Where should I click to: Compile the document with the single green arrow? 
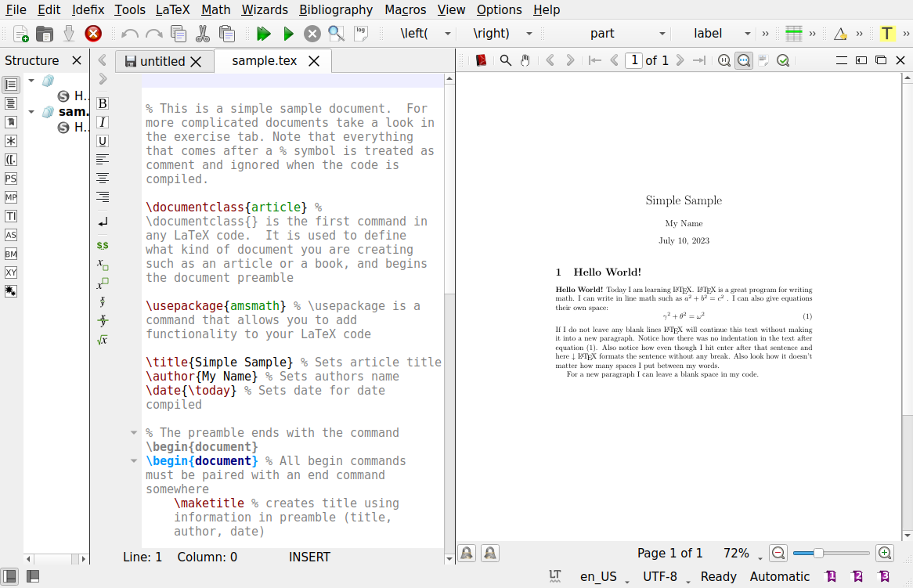[x=288, y=34]
